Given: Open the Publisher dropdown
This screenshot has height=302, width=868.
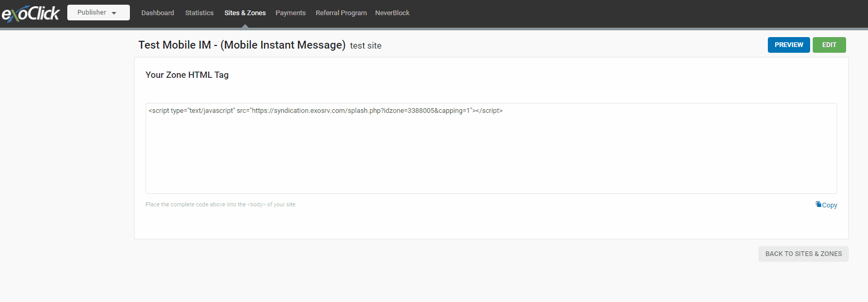Looking at the screenshot, I should (x=99, y=13).
